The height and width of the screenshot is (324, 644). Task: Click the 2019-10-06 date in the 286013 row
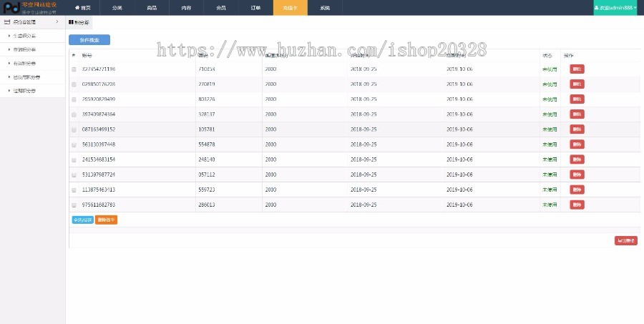pos(459,205)
